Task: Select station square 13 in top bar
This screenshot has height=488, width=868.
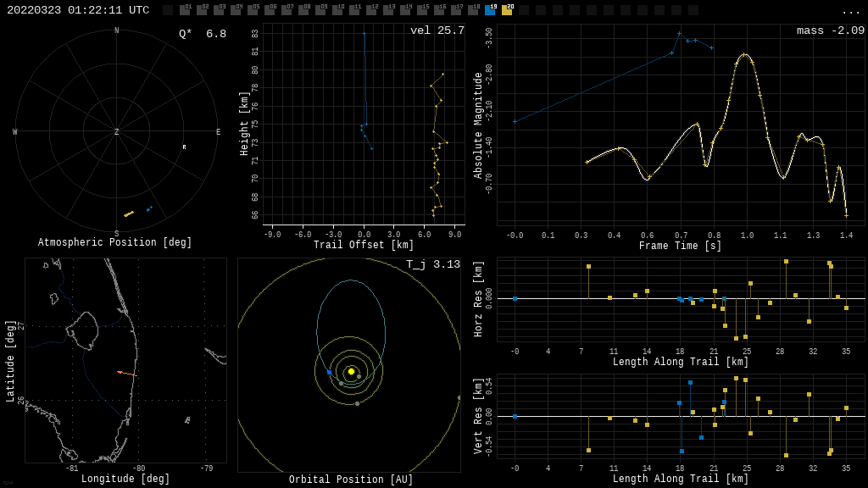Action: coord(388,10)
